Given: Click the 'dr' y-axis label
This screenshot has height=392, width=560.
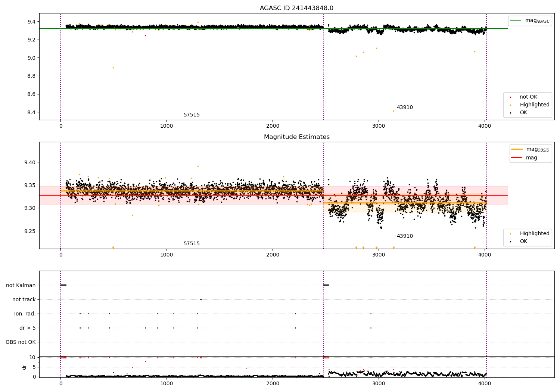Looking at the screenshot, I should (24, 367).
